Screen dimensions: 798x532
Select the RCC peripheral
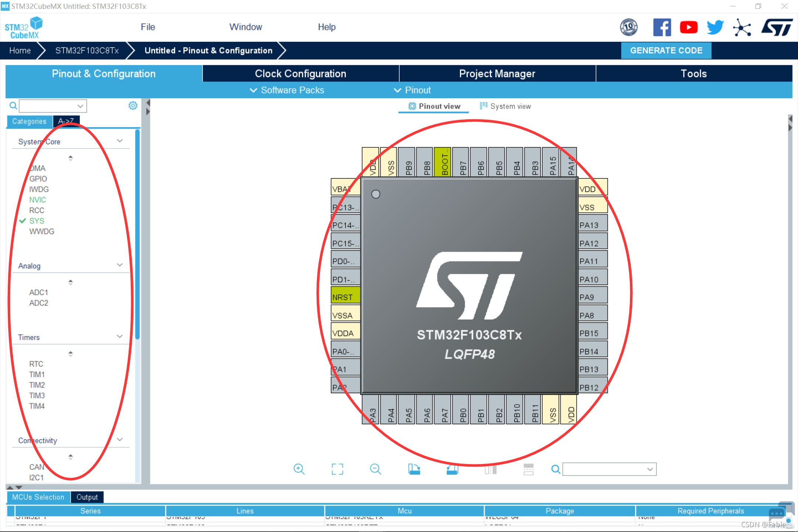coord(37,210)
